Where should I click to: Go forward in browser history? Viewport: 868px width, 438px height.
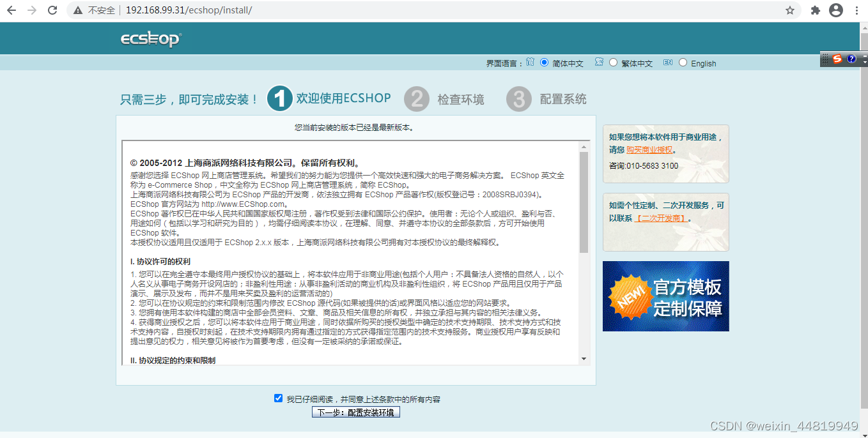[32, 10]
